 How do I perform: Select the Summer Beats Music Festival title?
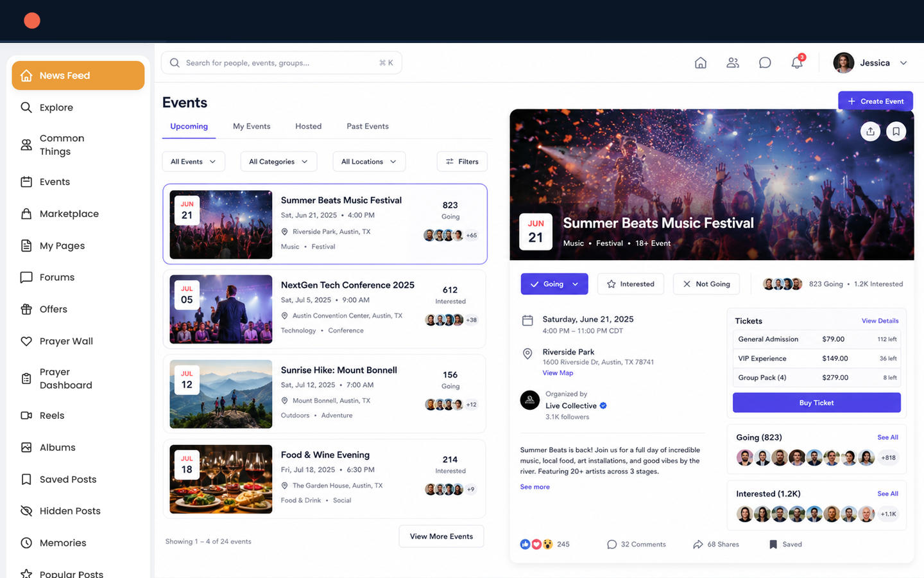pyautogui.click(x=341, y=200)
